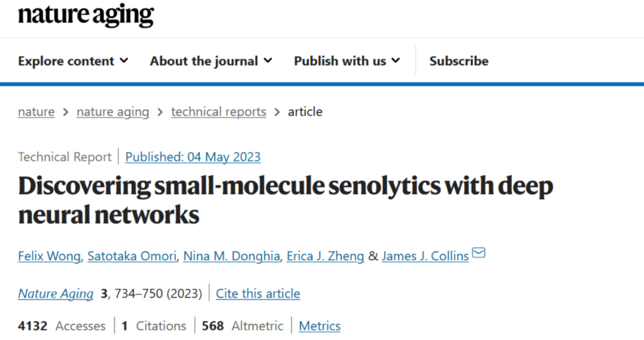
Task: Select author Satotaka Omori
Action: tap(132, 256)
